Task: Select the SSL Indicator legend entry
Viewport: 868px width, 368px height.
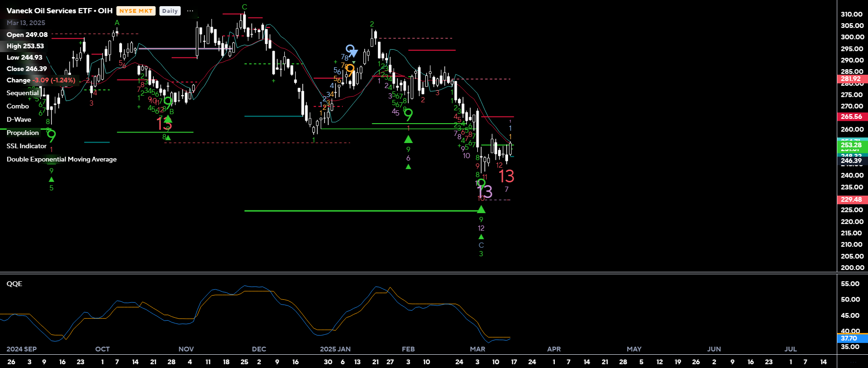Action: tap(26, 146)
